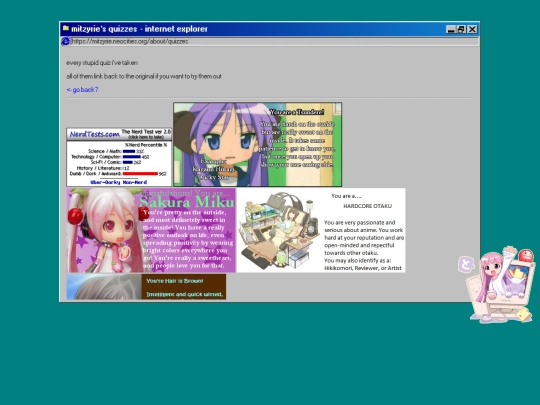Follow the "<- go back?" link
The height and width of the screenshot is (405, 540).
82,90
